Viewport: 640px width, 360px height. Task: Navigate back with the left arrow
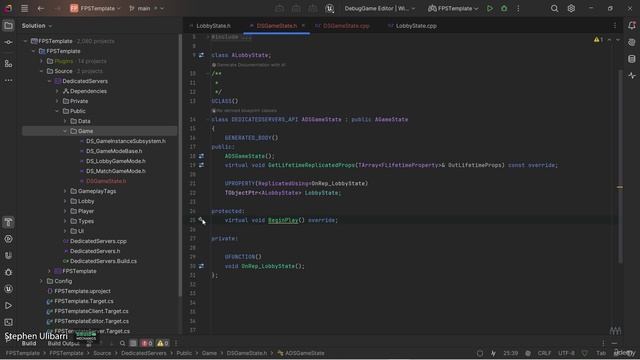(x=40, y=8)
